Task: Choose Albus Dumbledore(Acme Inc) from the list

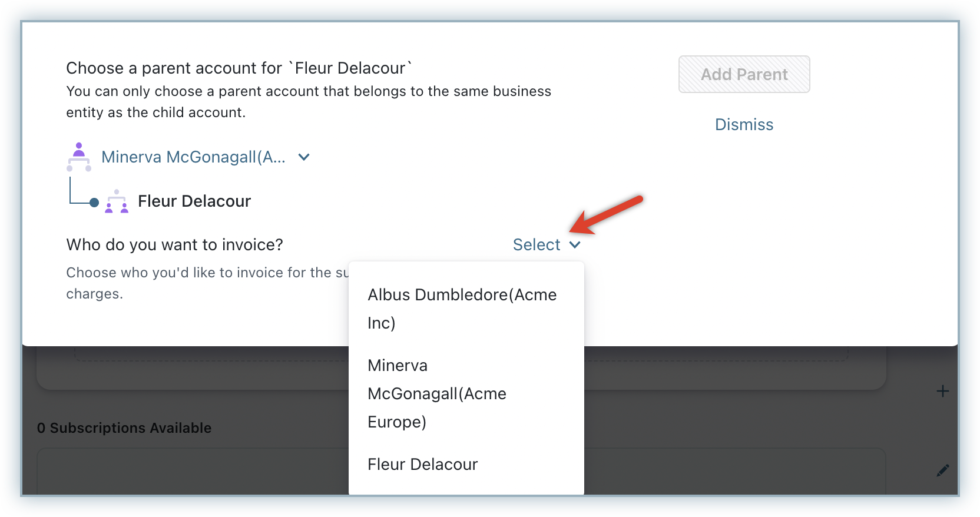Action: click(462, 309)
